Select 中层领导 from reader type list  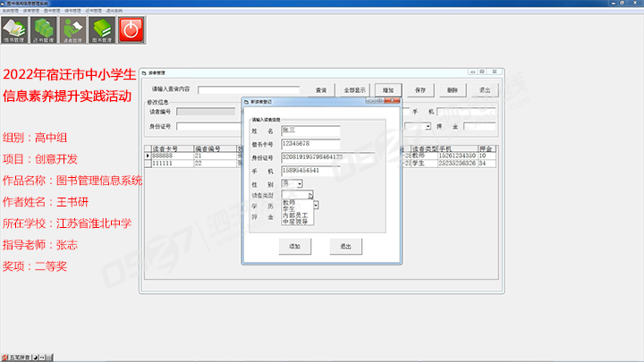coord(297,222)
